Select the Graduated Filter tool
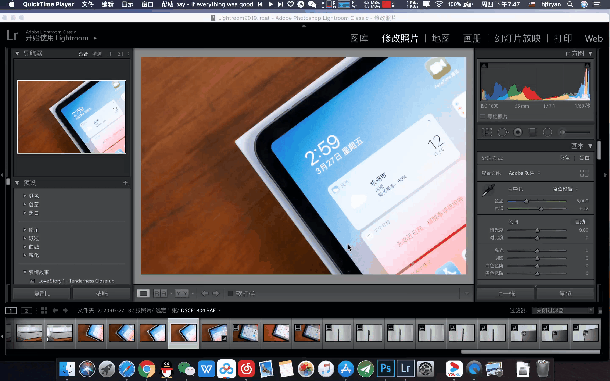Screen dimensions: 610x381 click(x=532, y=132)
